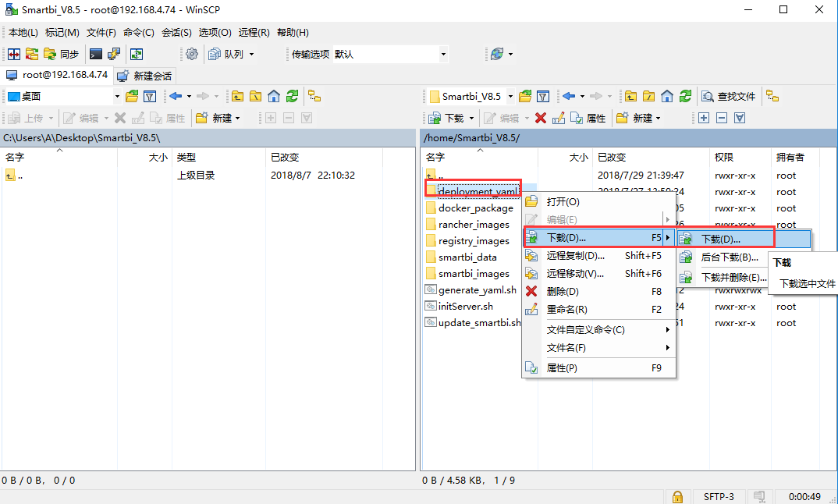Click the rename pencil icon in remote toolbar
Image resolution: width=838 pixels, height=504 pixels.
tap(559, 118)
